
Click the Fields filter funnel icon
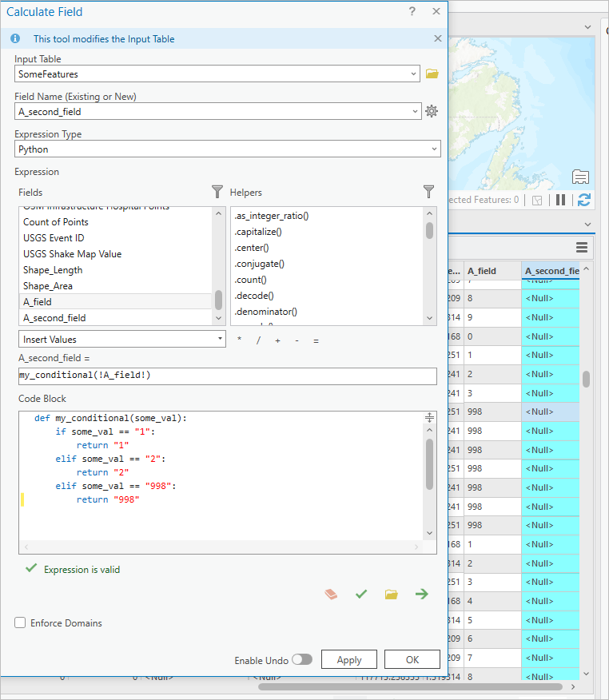pos(217,192)
